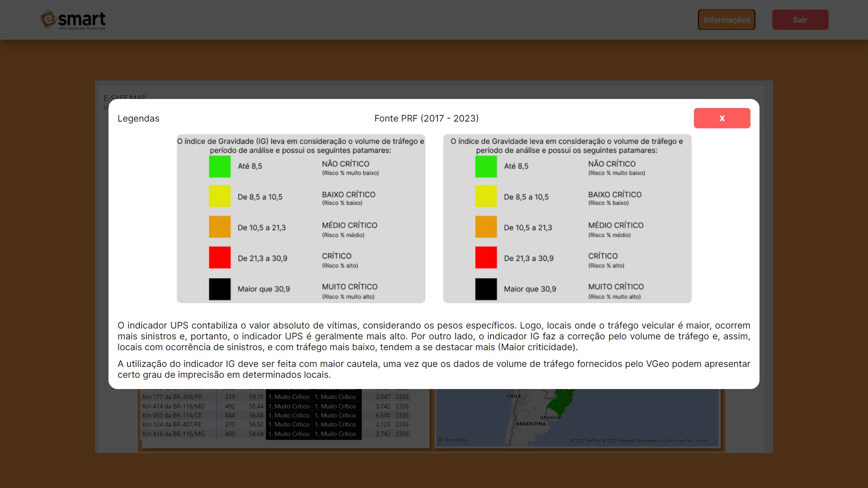Click 'BAIXO CRÍTICO' label in left legend

[349, 194]
